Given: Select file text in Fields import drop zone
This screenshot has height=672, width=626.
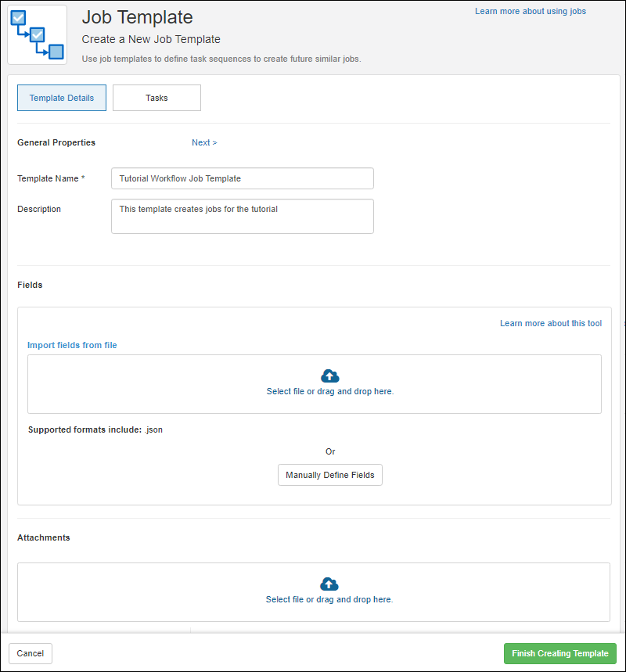Looking at the screenshot, I should click(x=329, y=391).
